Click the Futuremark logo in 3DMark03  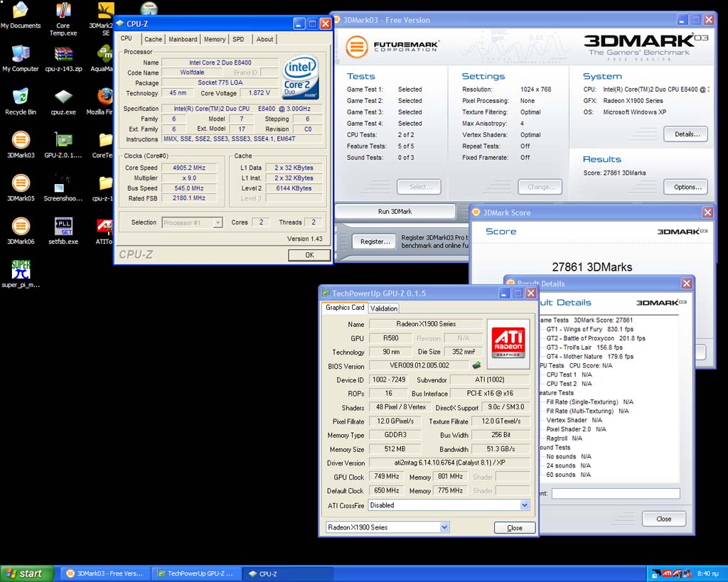(392, 46)
